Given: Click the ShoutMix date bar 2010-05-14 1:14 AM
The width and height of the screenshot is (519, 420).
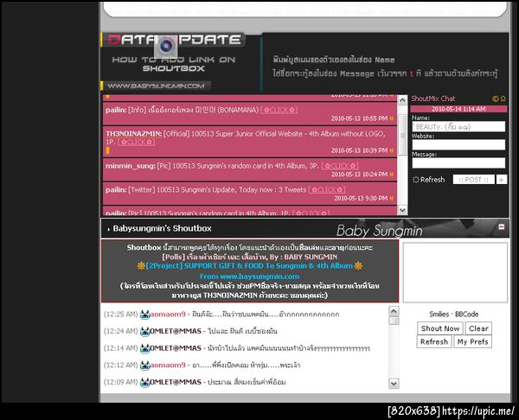Looking at the screenshot, I should coord(458,109).
